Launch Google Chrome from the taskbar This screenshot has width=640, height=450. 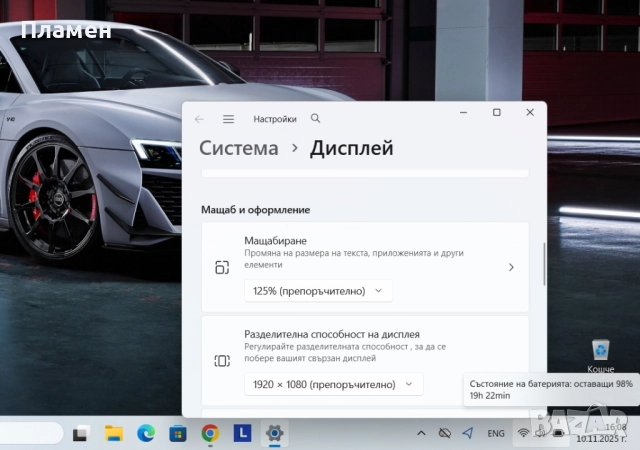coord(210,433)
